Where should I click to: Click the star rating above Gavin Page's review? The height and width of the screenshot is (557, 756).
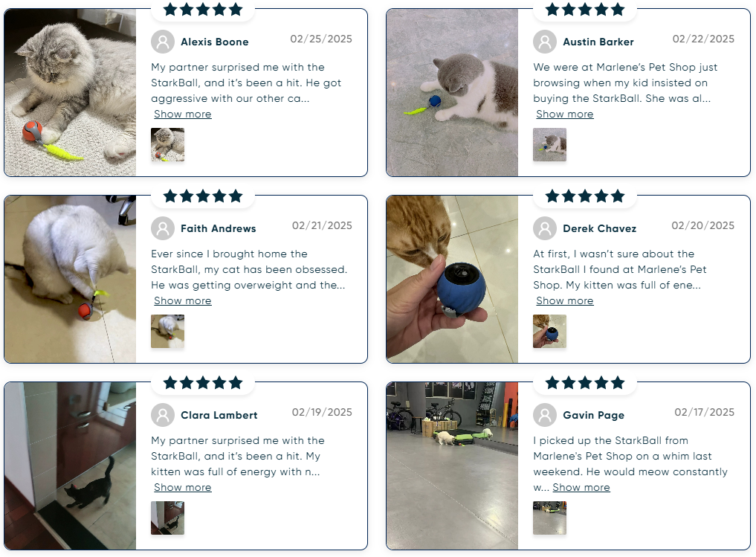point(585,383)
